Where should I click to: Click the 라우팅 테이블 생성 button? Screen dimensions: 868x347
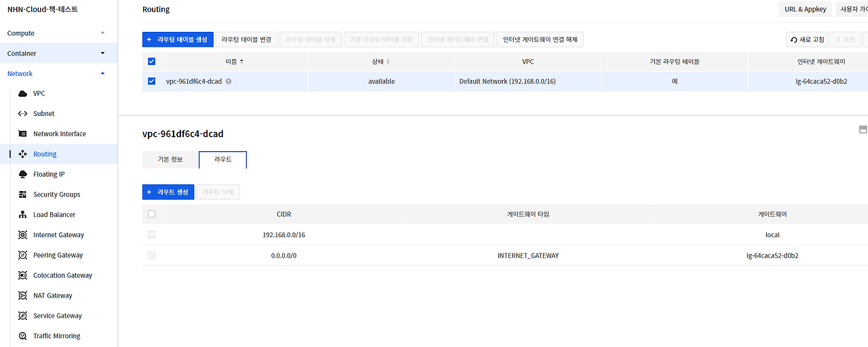(179, 39)
